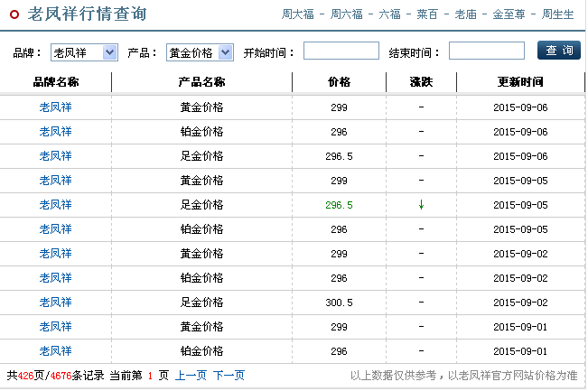The width and height of the screenshot is (588, 391).
Task: Open the 周生生 link at top
Action: (x=557, y=14)
